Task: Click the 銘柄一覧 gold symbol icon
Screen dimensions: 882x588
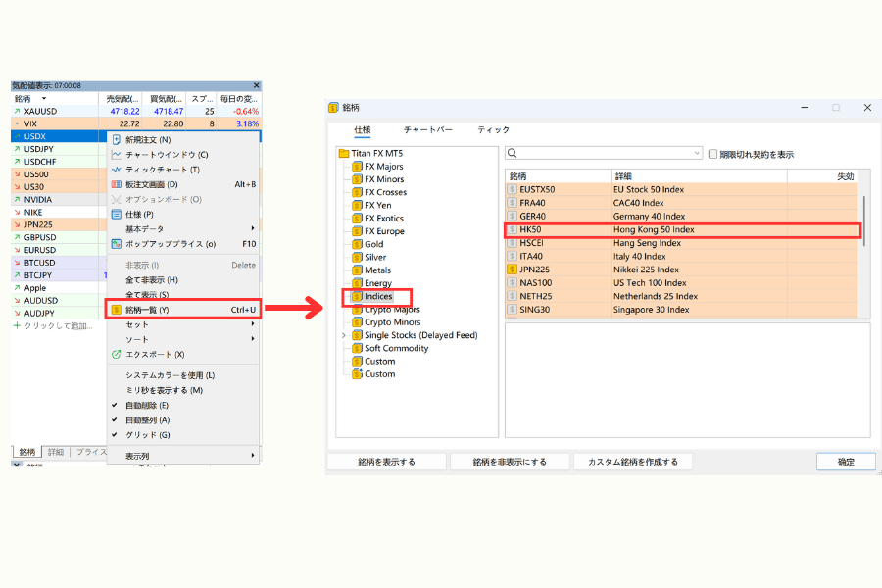Action: coord(117,310)
